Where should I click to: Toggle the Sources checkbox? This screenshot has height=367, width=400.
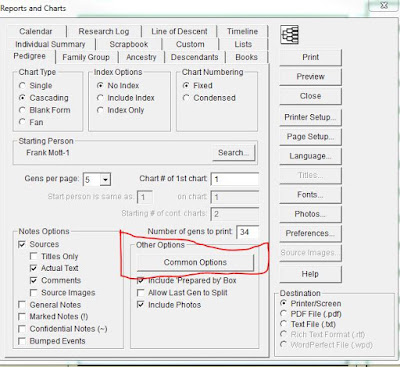click(x=22, y=244)
